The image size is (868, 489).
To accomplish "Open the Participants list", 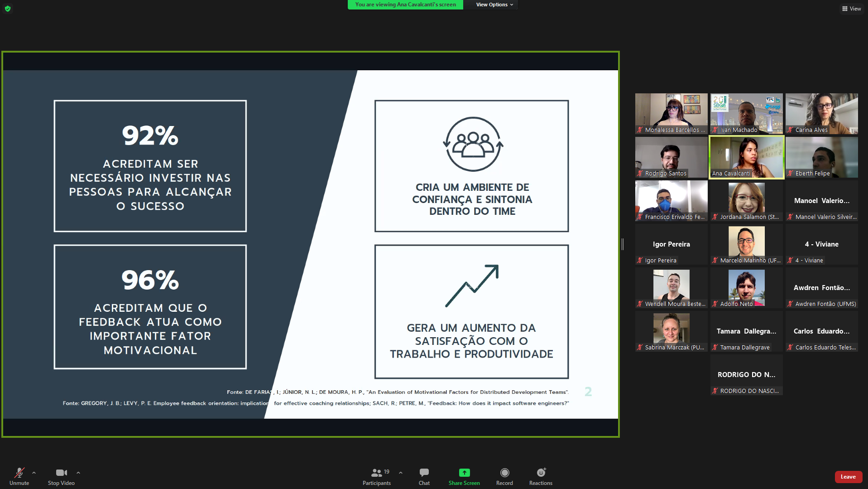I will click(x=376, y=476).
